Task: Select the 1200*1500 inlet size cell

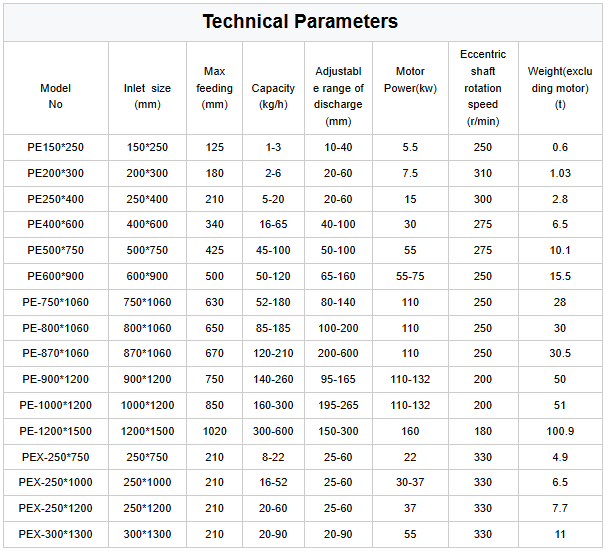Action: pos(147,431)
